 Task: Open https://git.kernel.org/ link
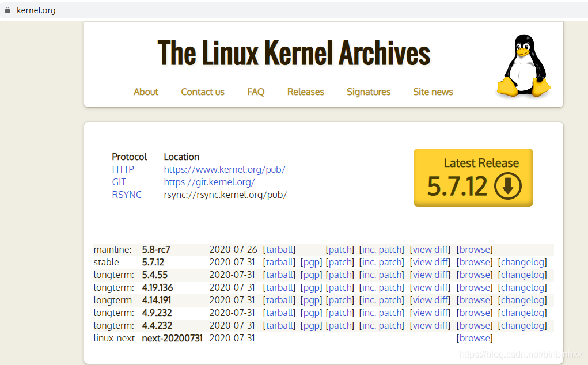(209, 182)
